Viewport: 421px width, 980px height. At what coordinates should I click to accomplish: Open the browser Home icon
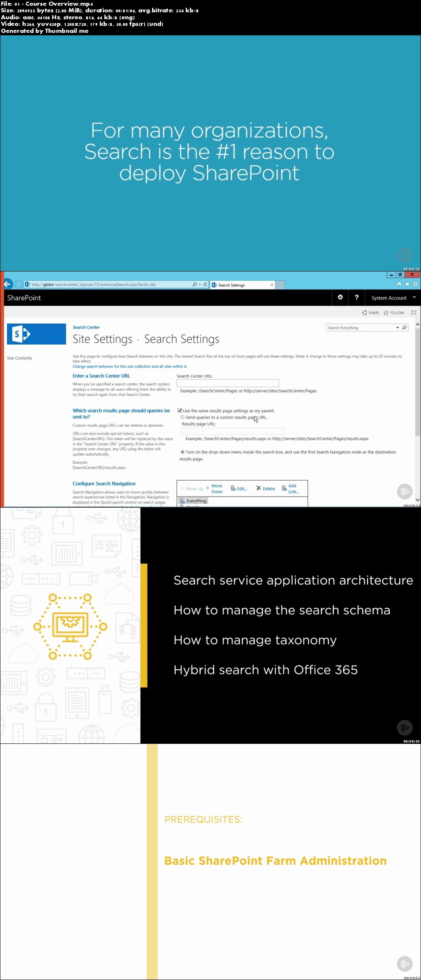coord(399,284)
